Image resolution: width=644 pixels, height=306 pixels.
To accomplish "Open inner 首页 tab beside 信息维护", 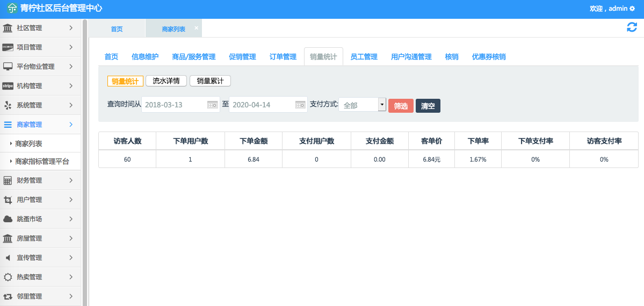I will [x=111, y=57].
